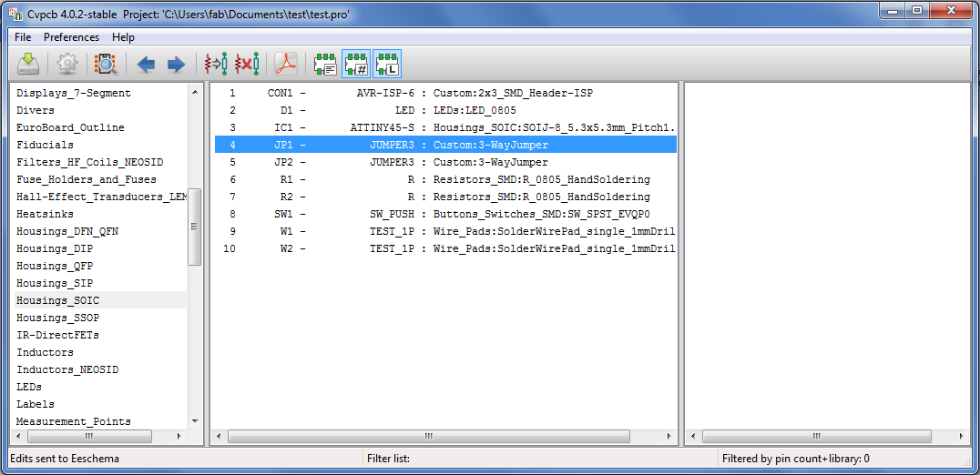Open the Edit footprint library table gear icon
980x475 pixels.
[67, 64]
